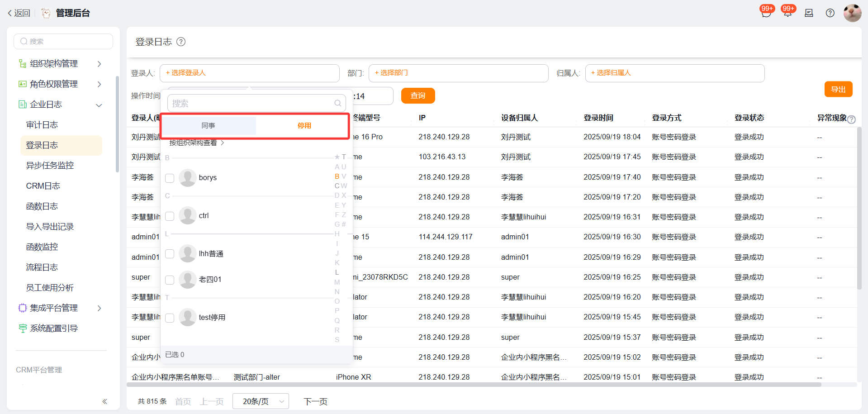Viewport: 868px width, 414px height.
Task: Click the help question mark in top bar
Action: [830, 13]
